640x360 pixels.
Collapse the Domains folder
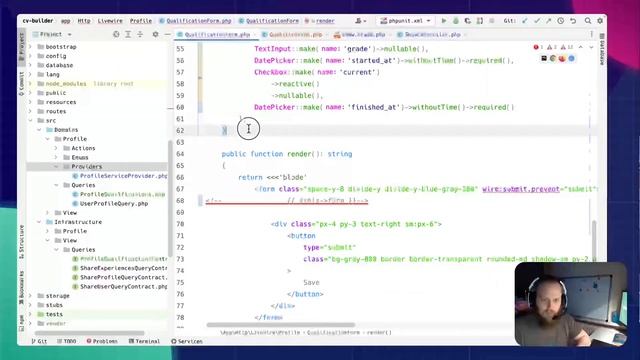pos(39,130)
